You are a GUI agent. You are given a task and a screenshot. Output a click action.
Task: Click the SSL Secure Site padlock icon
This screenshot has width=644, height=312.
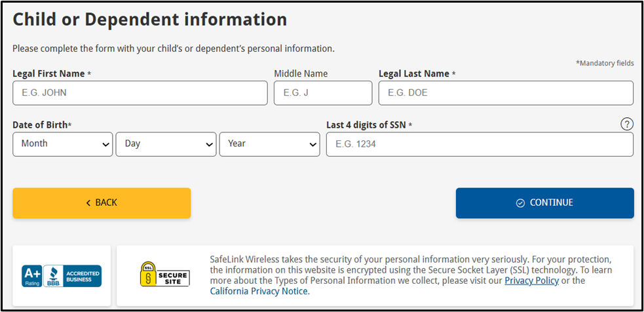(149, 274)
